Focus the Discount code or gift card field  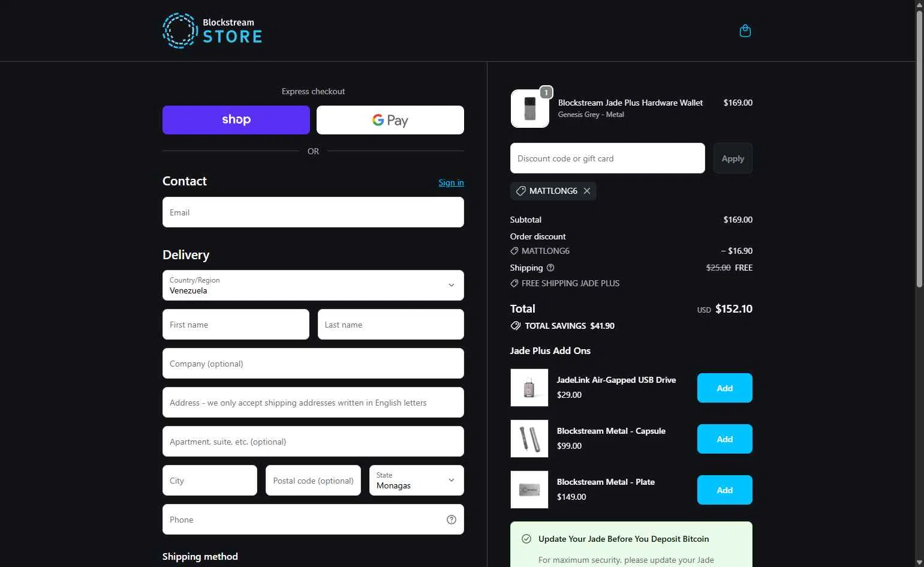(607, 158)
